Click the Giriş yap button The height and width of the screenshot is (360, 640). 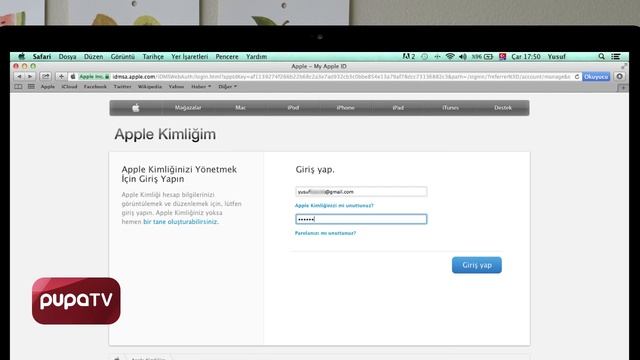pyautogui.click(x=477, y=265)
